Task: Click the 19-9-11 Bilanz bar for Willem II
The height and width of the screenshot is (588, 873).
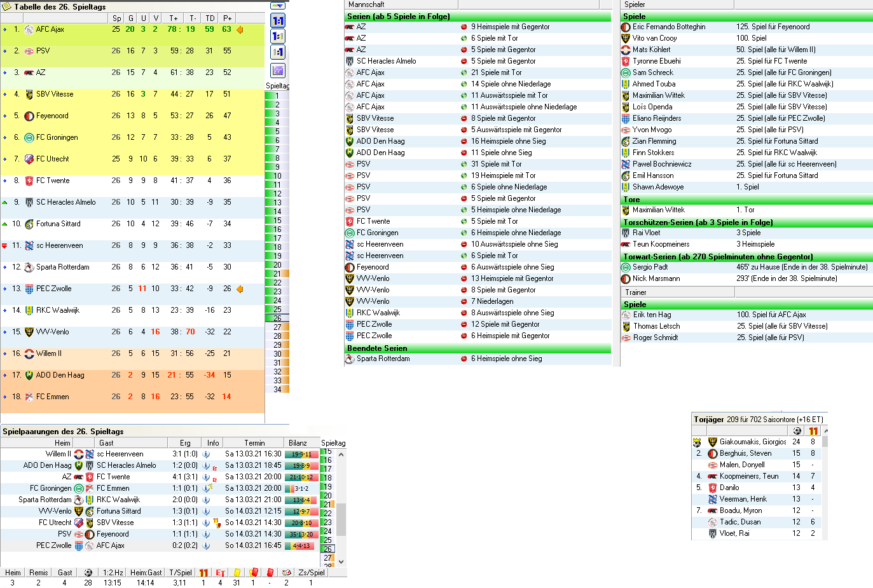Action: click(301, 455)
